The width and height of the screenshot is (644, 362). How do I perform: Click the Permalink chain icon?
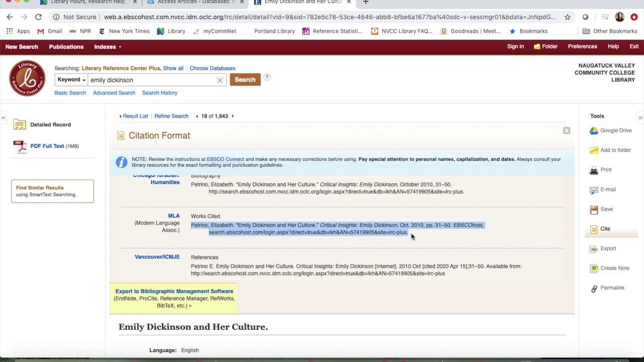(x=594, y=288)
